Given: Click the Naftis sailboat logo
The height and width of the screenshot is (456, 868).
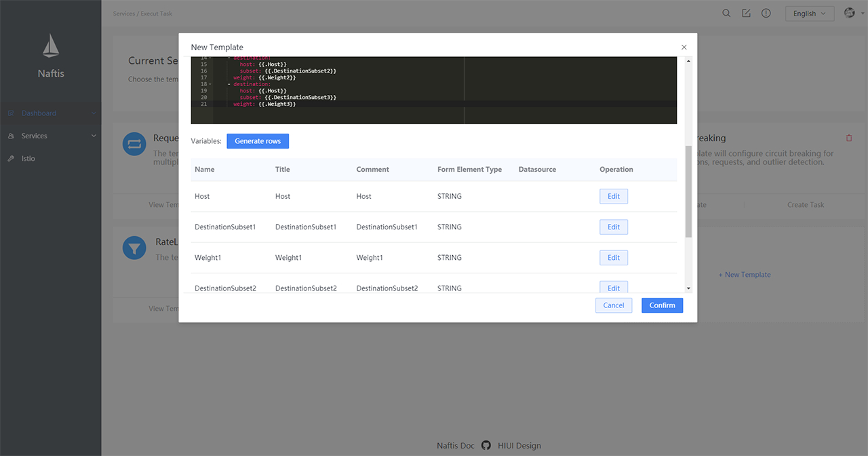Looking at the screenshot, I should pyautogui.click(x=51, y=46).
